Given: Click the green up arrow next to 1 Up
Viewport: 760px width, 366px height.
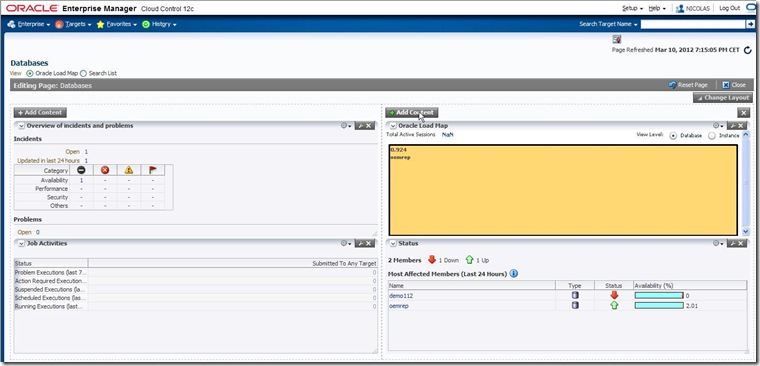Looking at the screenshot, I should [469, 260].
